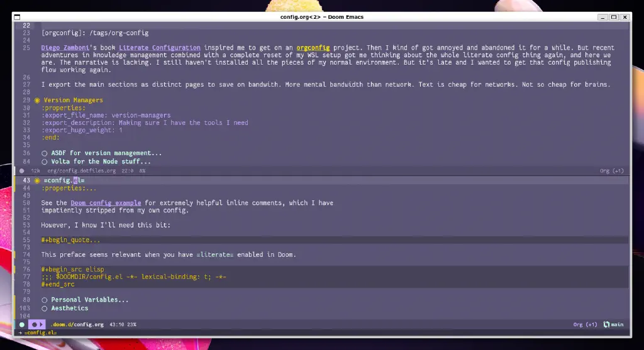Viewport: 644px width, 350px height.
Task: Click line number 43 in the gutter
Action: point(26,180)
